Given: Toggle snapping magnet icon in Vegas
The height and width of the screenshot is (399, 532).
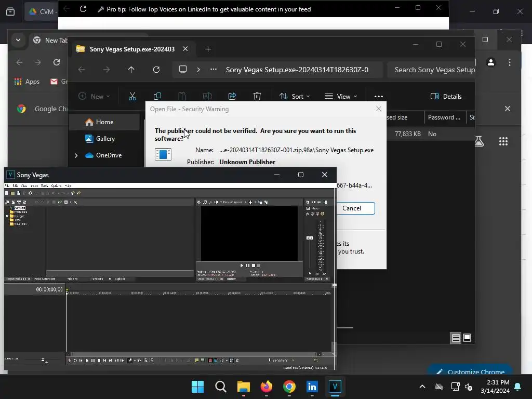Looking at the screenshot, I should (210, 361).
